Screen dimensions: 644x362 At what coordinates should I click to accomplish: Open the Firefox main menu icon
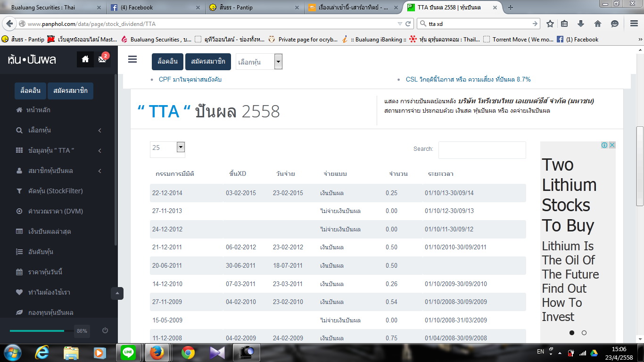[634, 24]
